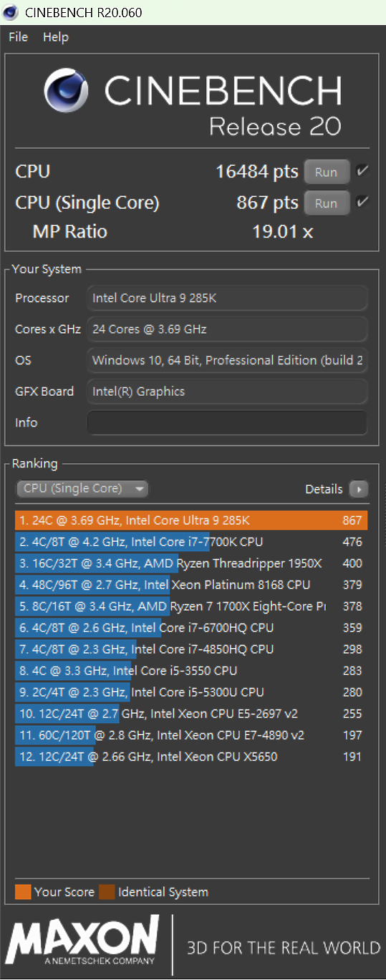Toggle the CPU Single Core checkmark

(x=362, y=202)
